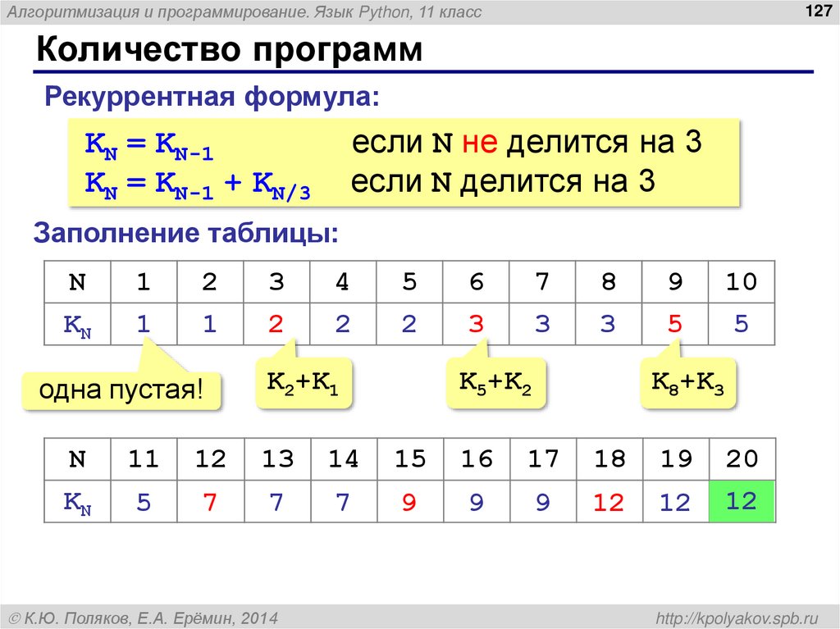Viewport: 840px width, 629px height.
Task: Select the cell N=10 in upper table
Action: [742, 281]
